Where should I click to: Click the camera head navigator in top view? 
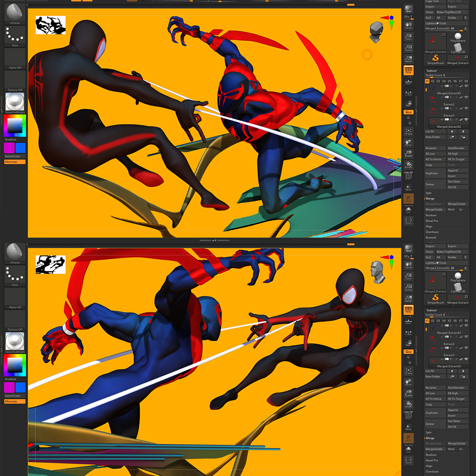pos(376,32)
